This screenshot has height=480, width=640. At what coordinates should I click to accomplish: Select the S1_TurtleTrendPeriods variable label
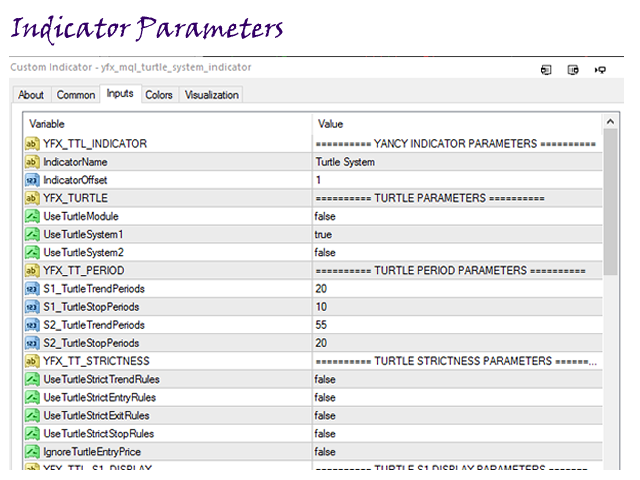pyautogui.click(x=94, y=289)
